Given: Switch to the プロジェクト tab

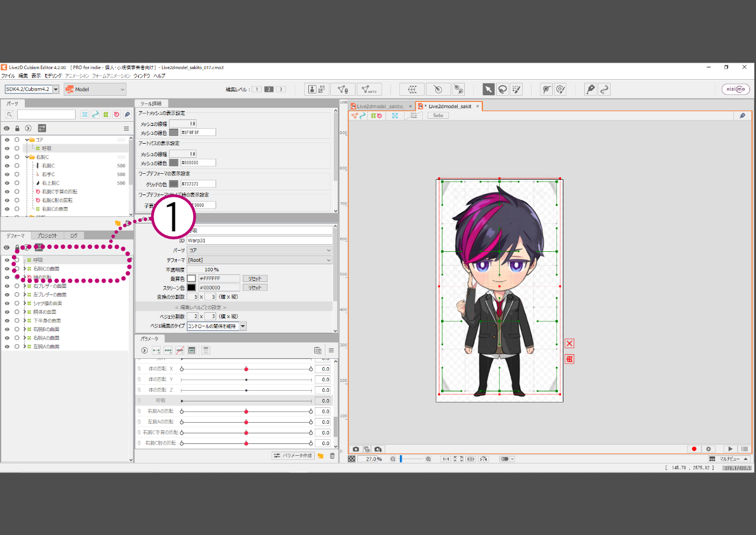Looking at the screenshot, I should pos(47,236).
